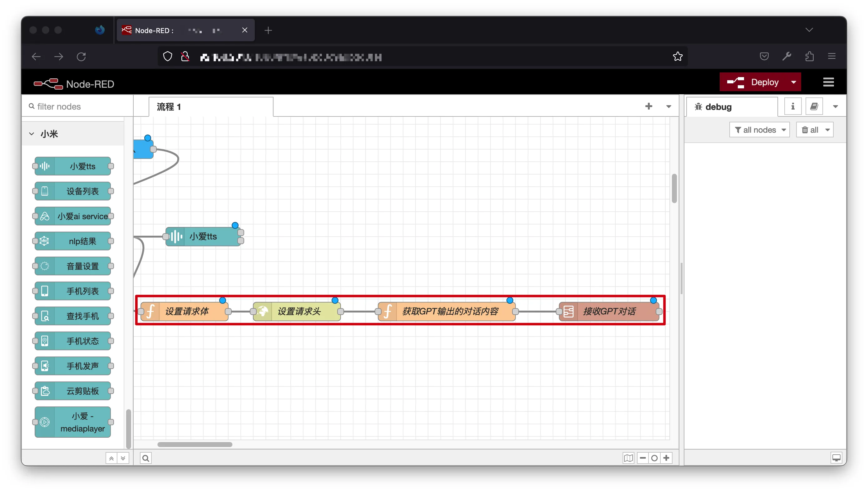Zoom out the flow canvas

click(643, 458)
